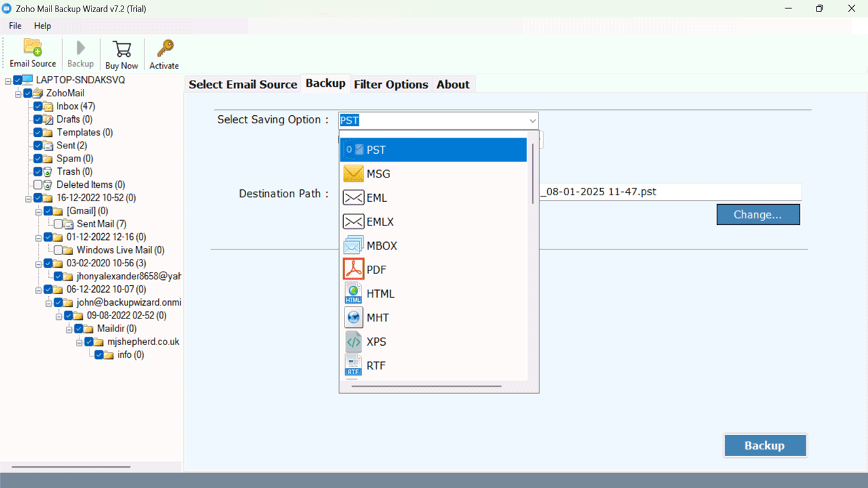
Task: Open the Buy Now shopping cart
Action: tap(122, 49)
